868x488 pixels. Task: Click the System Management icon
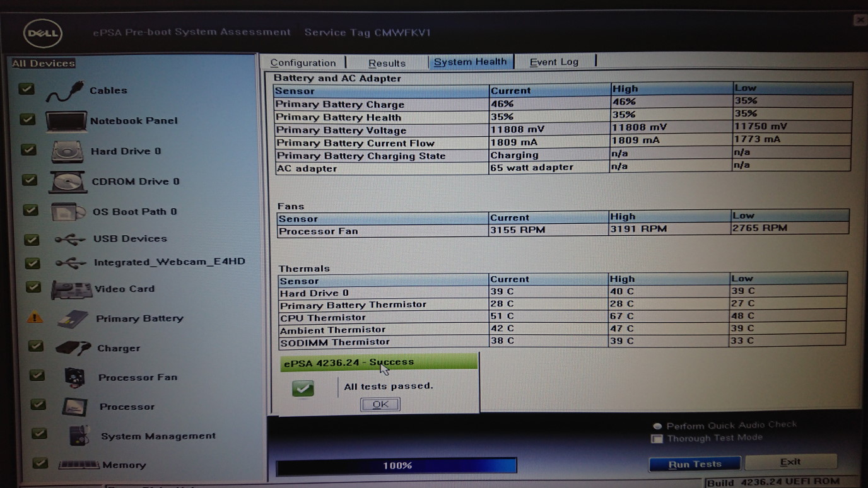coord(79,436)
